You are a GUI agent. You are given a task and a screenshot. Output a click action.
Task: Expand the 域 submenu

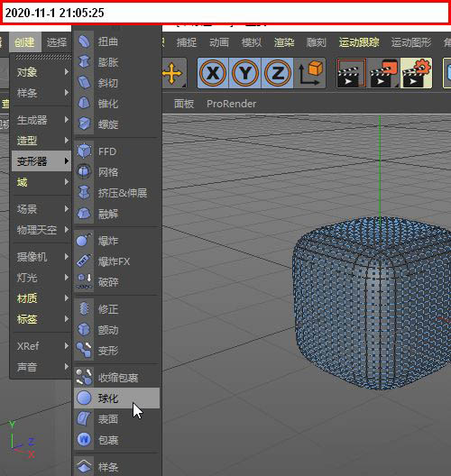tap(41, 182)
